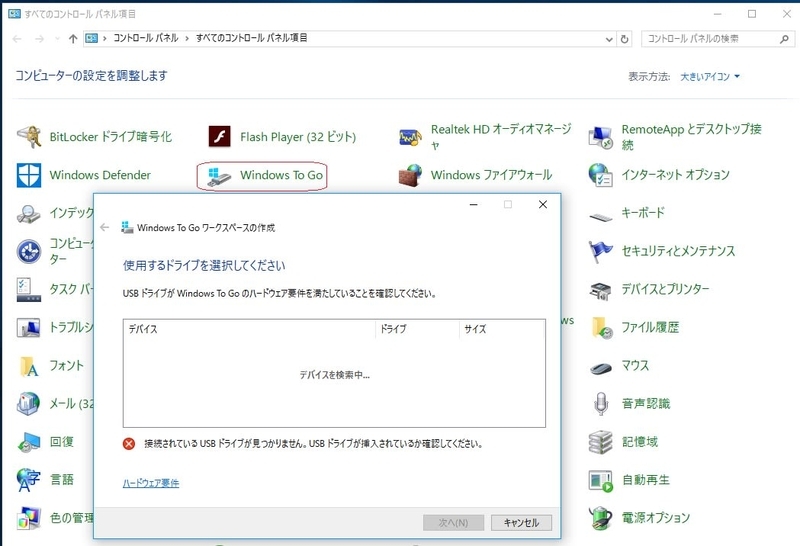Close the Windows To Go wizard
This screenshot has height=546, width=800.
coord(543,205)
